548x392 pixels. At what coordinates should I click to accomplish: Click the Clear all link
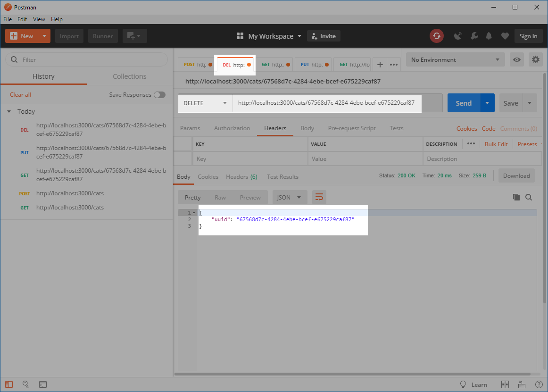[x=20, y=95]
